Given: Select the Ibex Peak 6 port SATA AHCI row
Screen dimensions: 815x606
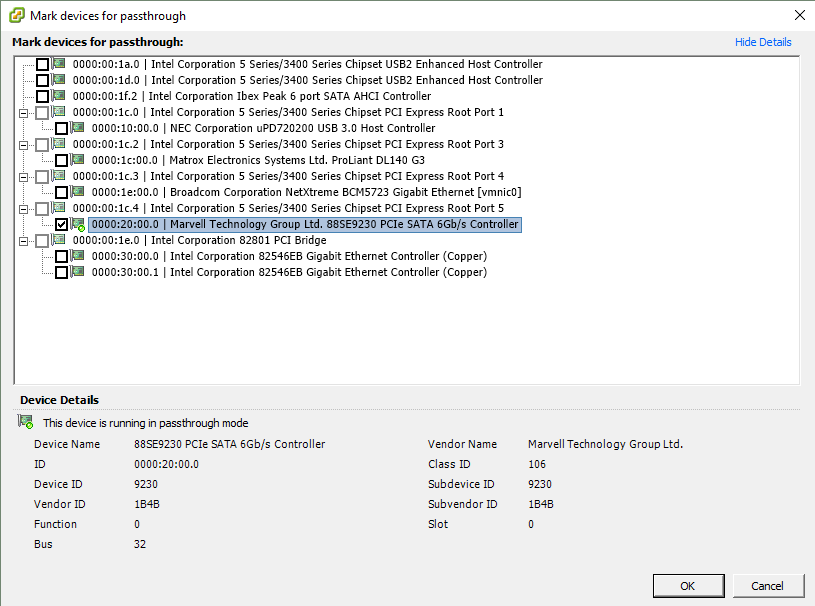Looking at the screenshot, I should (x=252, y=96).
